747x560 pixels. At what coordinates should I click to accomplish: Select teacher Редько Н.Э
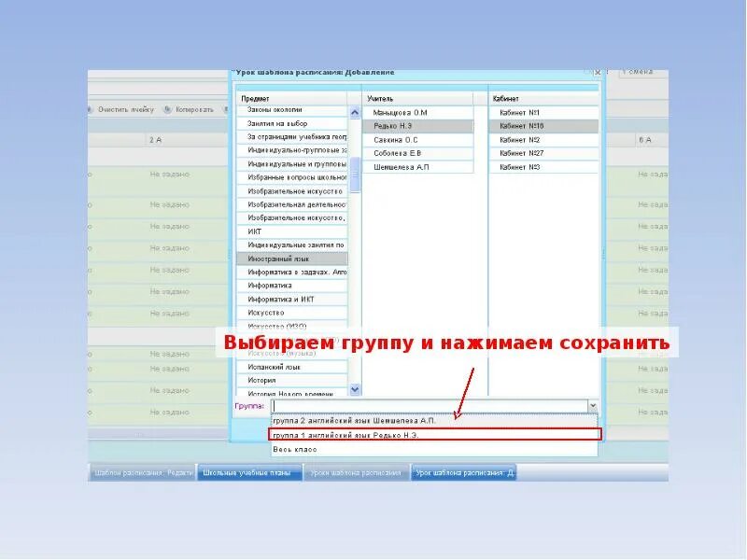[417, 126]
